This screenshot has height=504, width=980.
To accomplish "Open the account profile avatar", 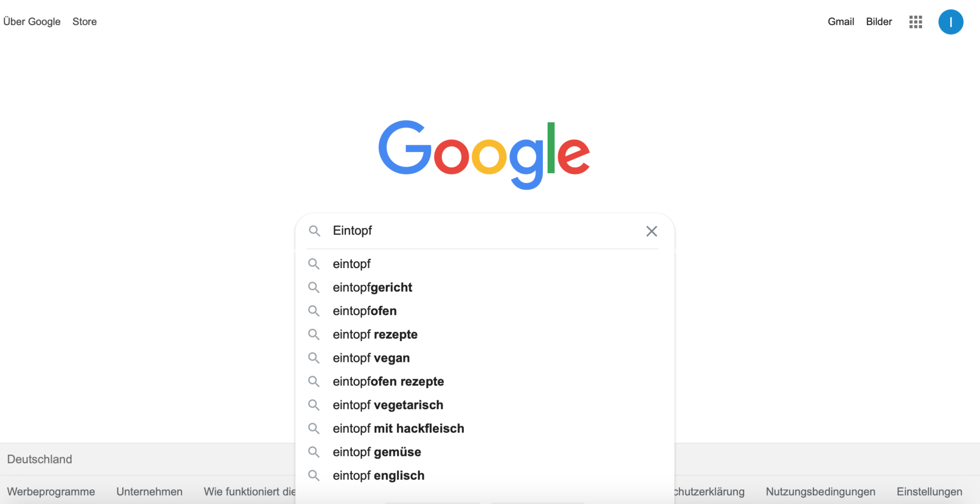I will (951, 22).
